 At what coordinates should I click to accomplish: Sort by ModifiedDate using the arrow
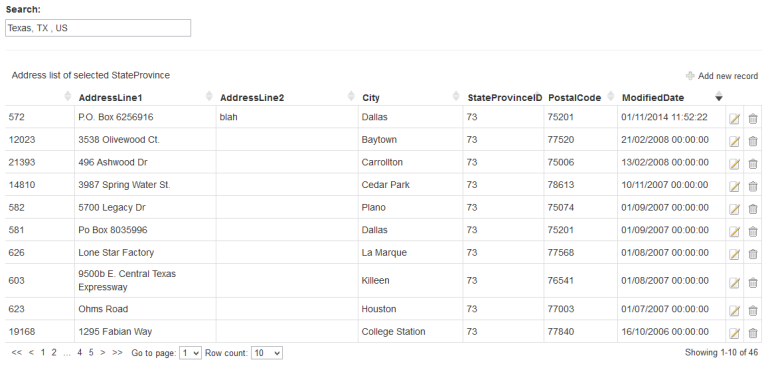tap(719, 96)
